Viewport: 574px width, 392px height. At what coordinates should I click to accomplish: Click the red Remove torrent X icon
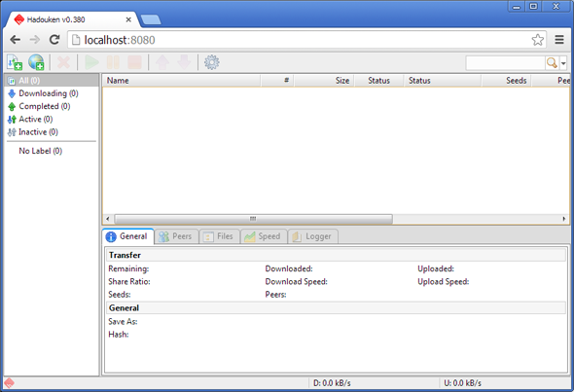[63, 62]
